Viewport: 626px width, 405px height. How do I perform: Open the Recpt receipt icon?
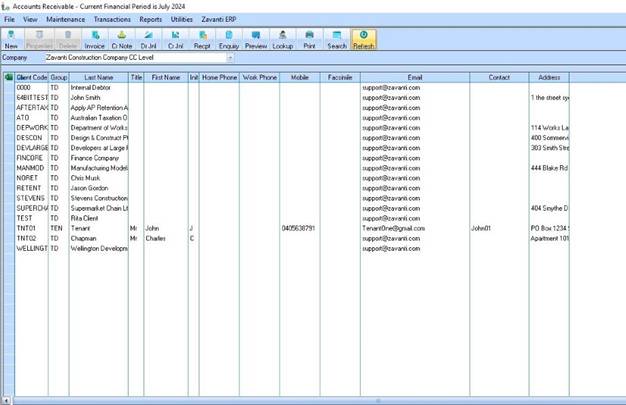point(202,39)
